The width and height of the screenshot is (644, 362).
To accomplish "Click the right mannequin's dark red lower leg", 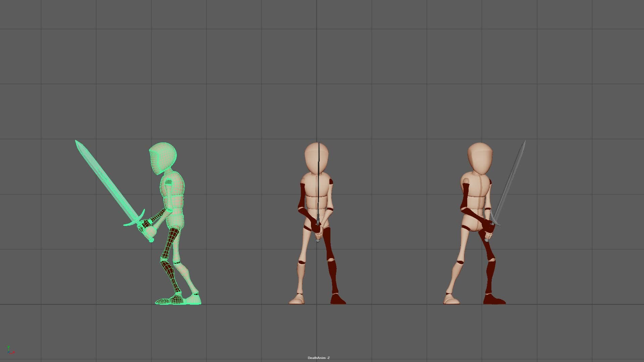I will pyautogui.click(x=490, y=275).
